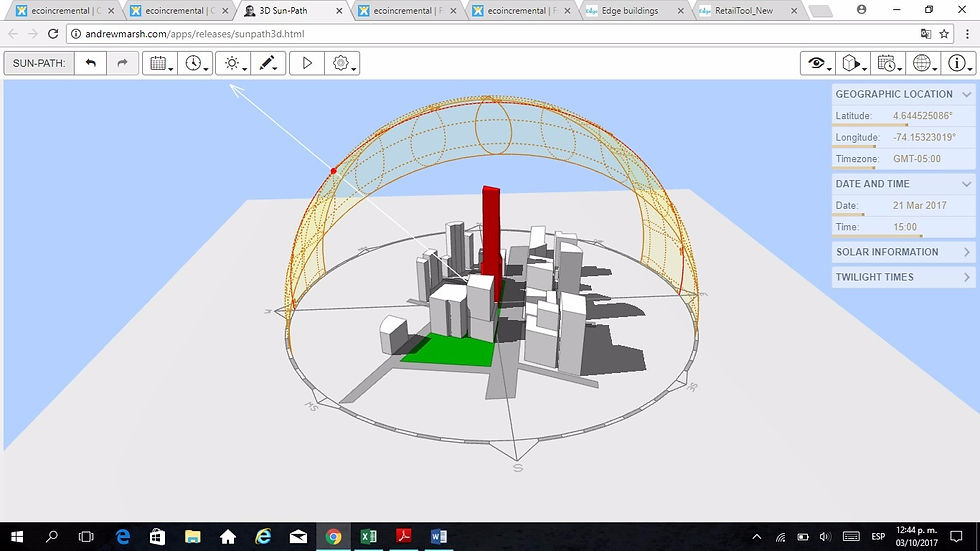Open Windows search from taskbar
Screen dimensions: 980x551
click(x=52, y=537)
